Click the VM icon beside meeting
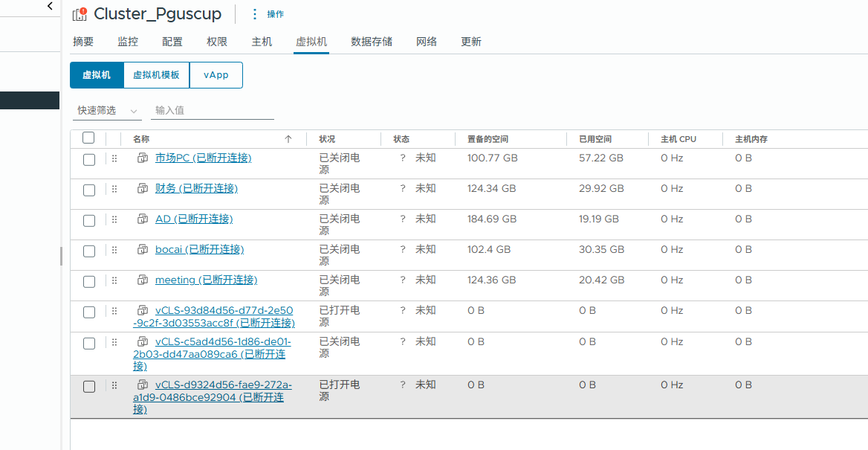The image size is (868, 450). (x=143, y=280)
